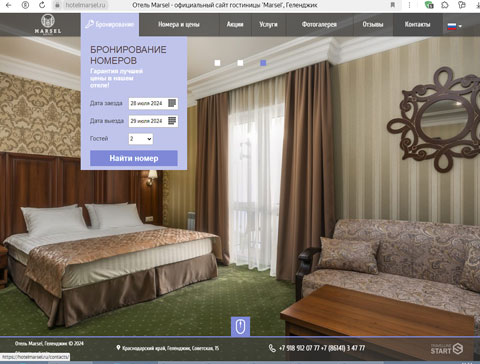Viewport: 480px width, 364px height.
Task: Click the Найти номер button
Action: tap(134, 158)
